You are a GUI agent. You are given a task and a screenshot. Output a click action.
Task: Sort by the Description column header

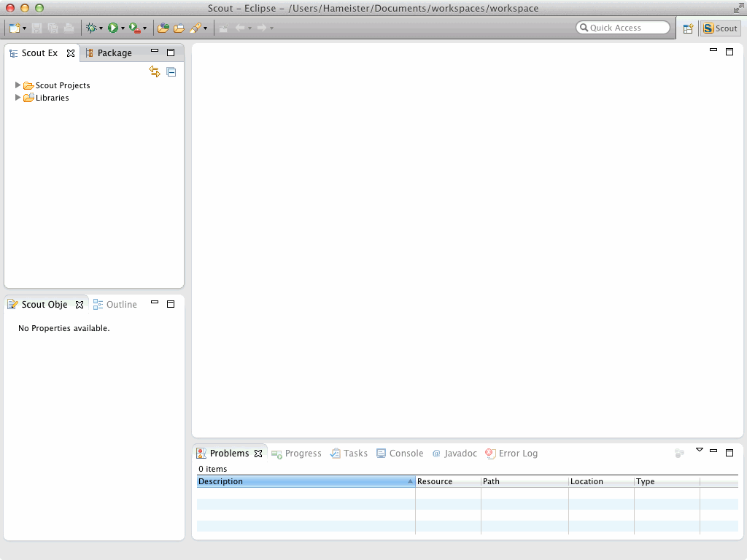305,481
